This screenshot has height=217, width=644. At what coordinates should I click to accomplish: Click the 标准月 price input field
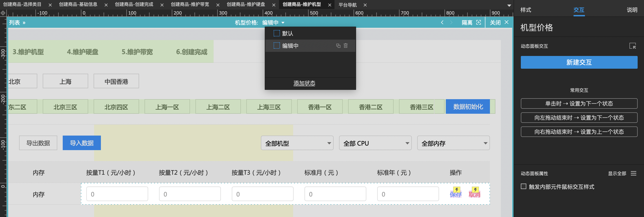(x=335, y=194)
